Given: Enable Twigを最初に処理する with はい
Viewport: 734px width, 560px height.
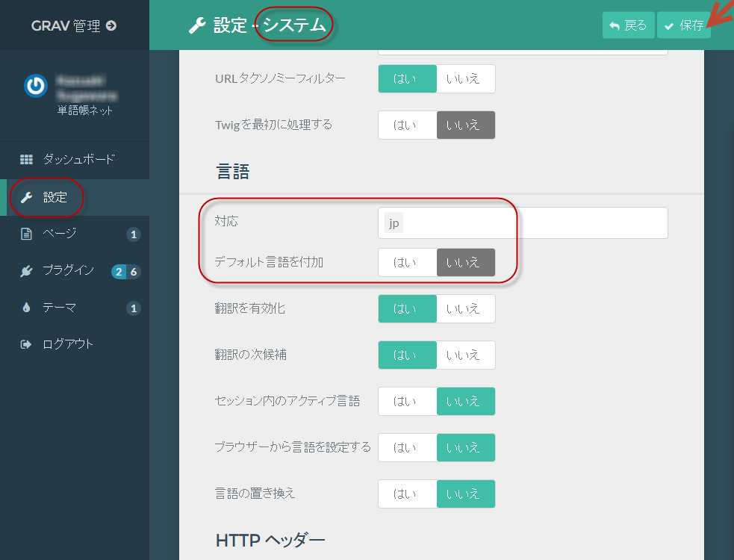Looking at the screenshot, I should coord(407,125).
